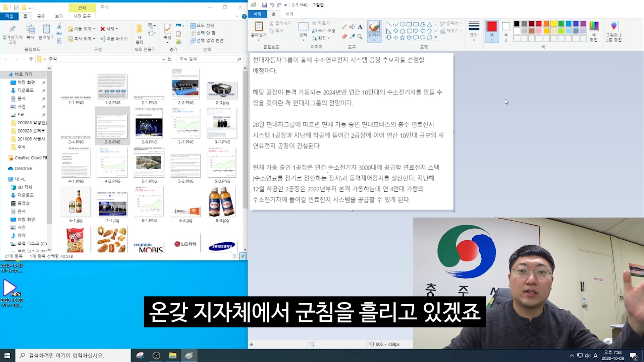Viewport: 644px width, 362px height.
Task: Pick the purple color swatch in Paint palette
Action: 583,23
